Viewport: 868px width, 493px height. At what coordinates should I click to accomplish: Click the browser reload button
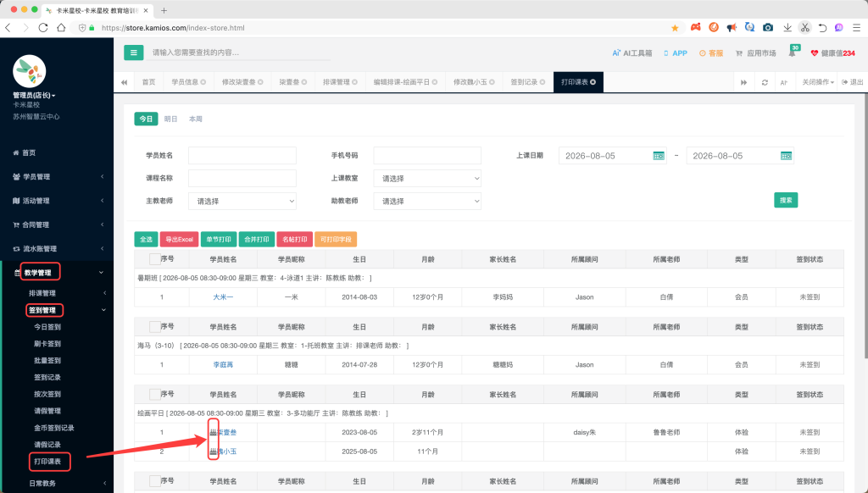(x=43, y=28)
